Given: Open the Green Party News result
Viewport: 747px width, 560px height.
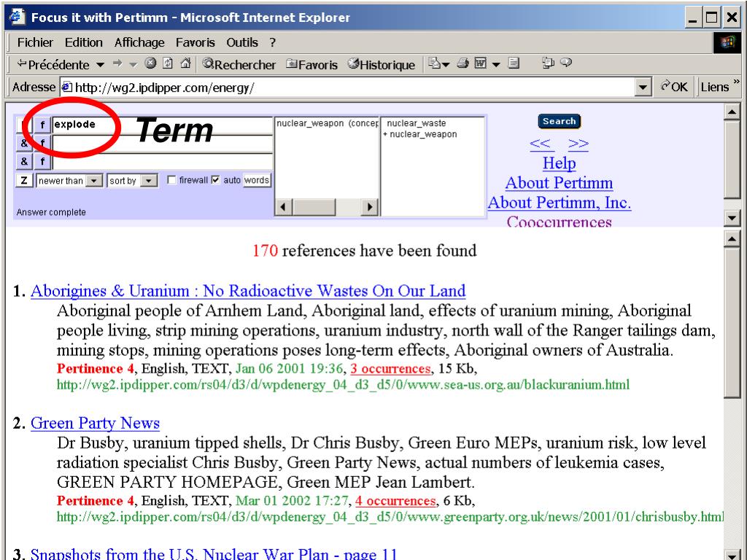Looking at the screenshot, I should [95, 423].
